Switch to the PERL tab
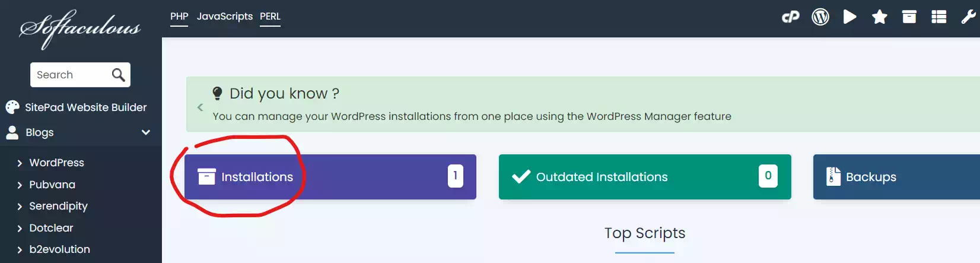Screen dimensions: 980x263 pyautogui.click(x=270, y=17)
